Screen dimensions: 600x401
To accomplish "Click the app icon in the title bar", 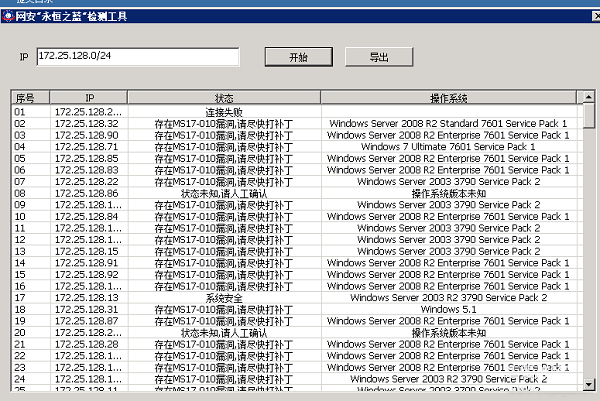I will (x=8, y=16).
